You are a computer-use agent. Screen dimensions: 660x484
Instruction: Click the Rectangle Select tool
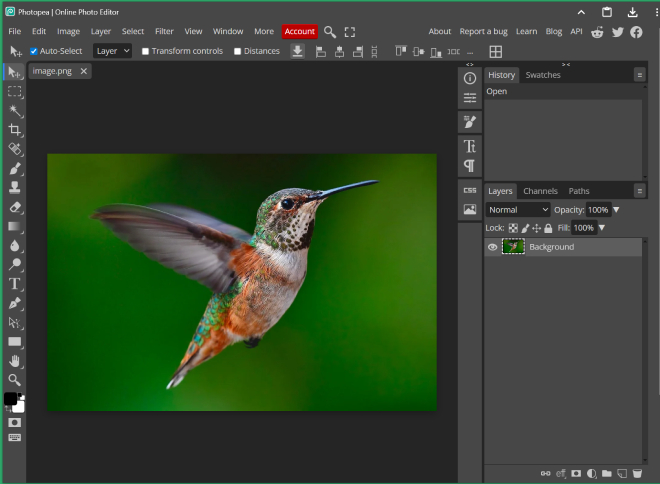point(14,92)
